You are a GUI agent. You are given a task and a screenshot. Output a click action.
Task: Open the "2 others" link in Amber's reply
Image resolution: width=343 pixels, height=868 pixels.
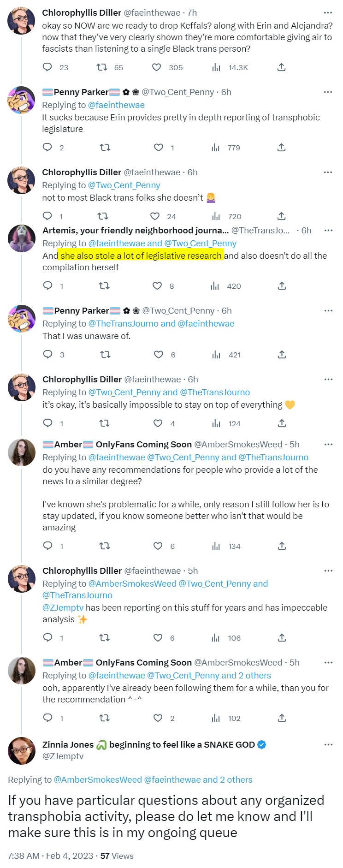tap(254, 676)
